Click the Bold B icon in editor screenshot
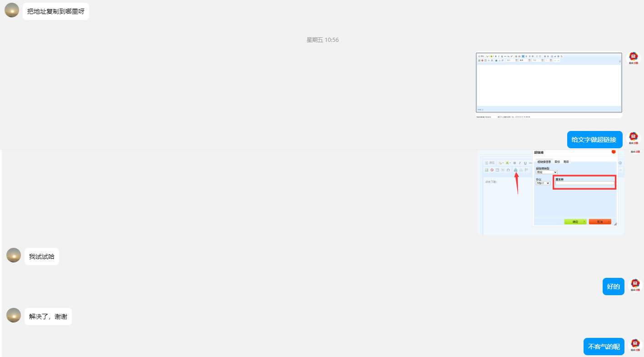Screen dimensions: 644x357 514,163
